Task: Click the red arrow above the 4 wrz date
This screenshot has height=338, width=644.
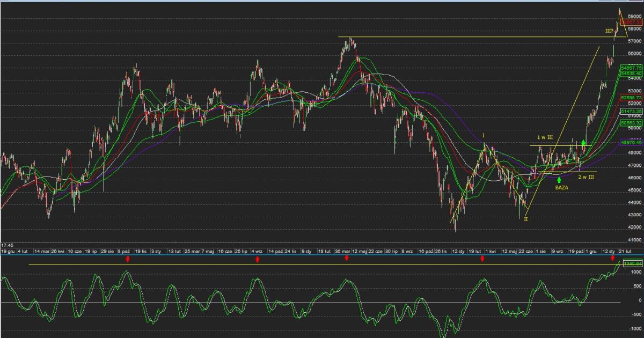Action: coord(258,260)
